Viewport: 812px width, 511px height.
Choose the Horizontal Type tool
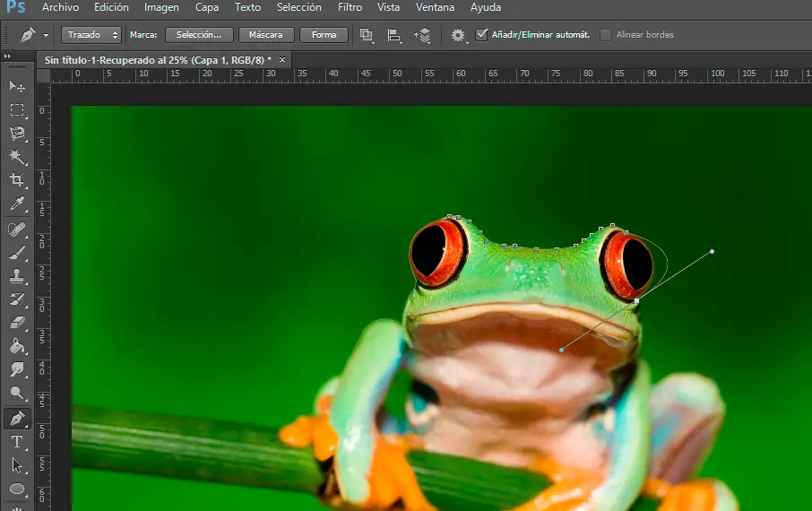(16, 442)
